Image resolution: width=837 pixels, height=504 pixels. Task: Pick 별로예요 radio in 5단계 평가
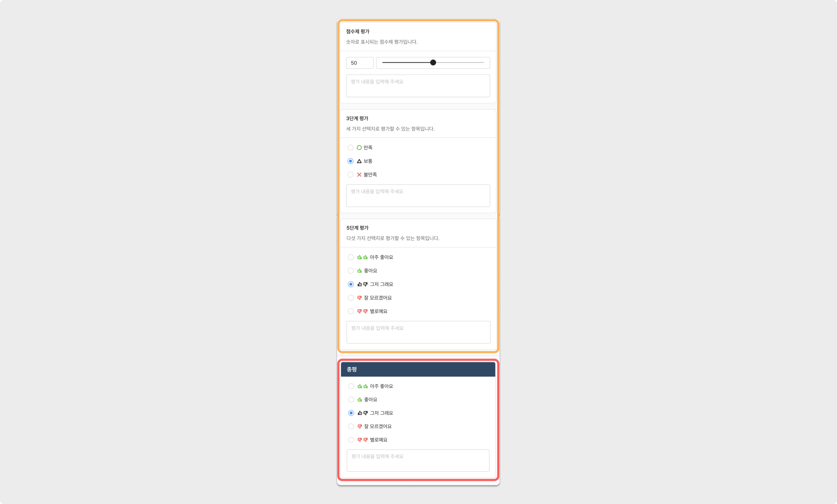click(351, 311)
